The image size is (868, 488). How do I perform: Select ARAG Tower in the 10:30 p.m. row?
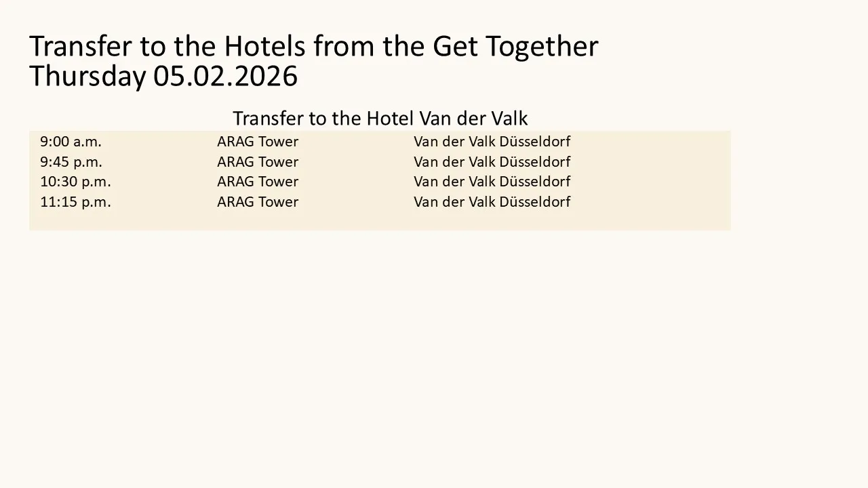[x=258, y=182]
